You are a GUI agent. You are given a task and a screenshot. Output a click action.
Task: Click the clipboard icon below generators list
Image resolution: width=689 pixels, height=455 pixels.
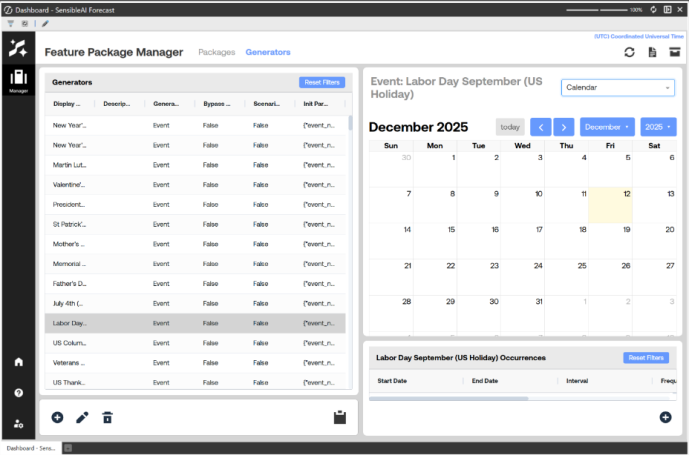(x=340, y=417)
